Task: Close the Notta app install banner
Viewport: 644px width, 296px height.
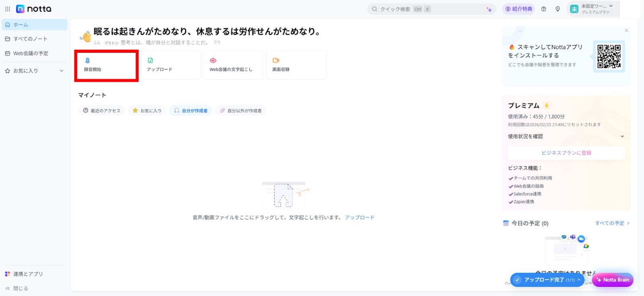Action: (x=626, y=31)
